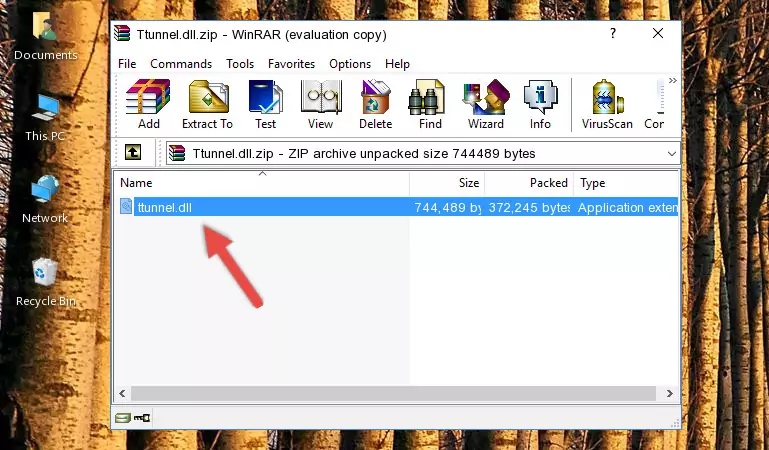Run the Test archive tool

pyautogui.click(x=265, y=104)
